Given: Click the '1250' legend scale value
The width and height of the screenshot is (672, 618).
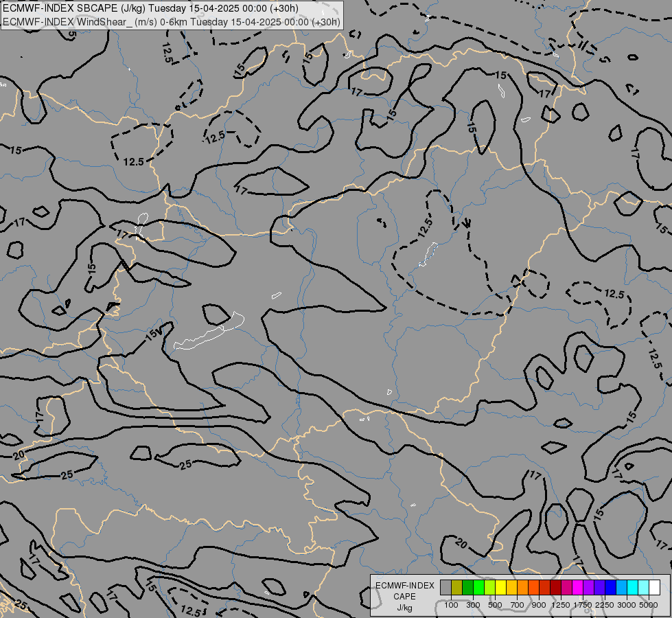Looking at the screenshot, I should [561, 605].
